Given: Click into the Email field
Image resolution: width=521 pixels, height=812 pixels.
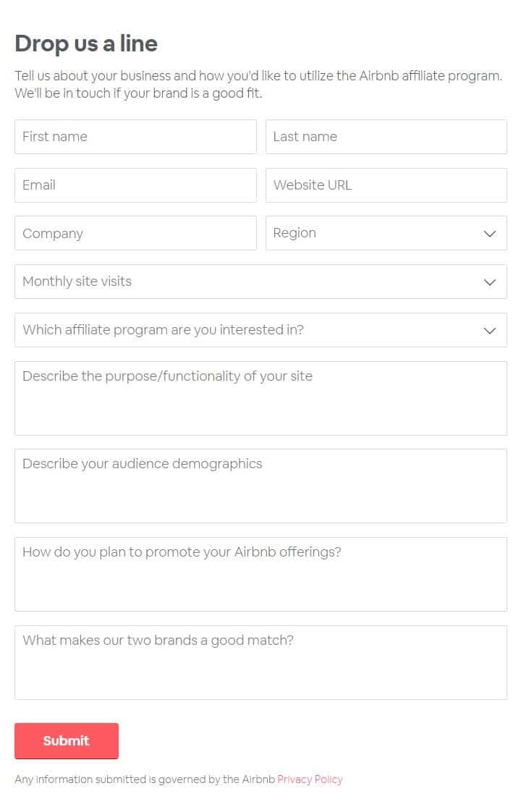Looking at the screenshot, I should pyautogui.click(x=135, y=185).
